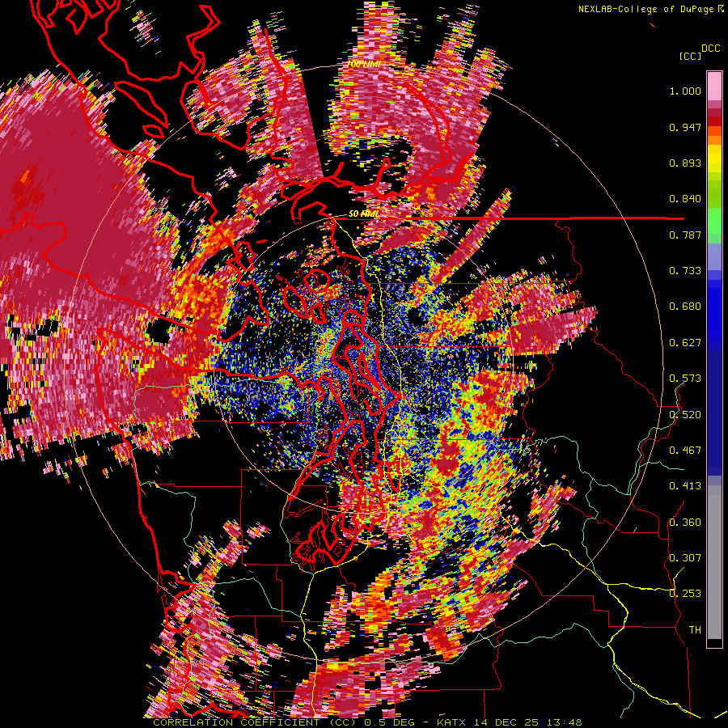Click the 100 NMI range ring label

(363, 64)
